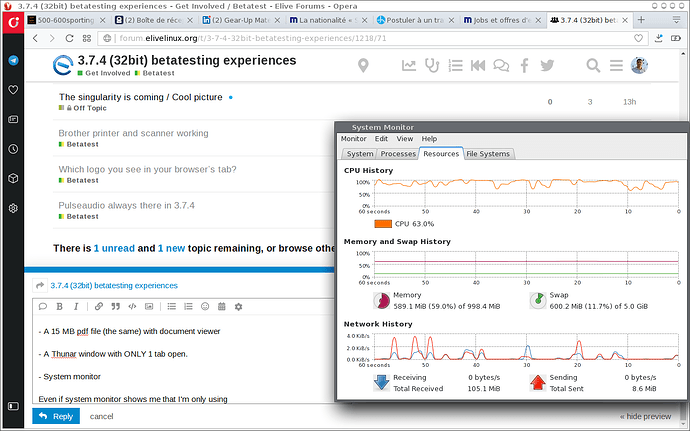Go forward to the next page
Viewport: 690px width, 431px height.
[x=52, y=38]
